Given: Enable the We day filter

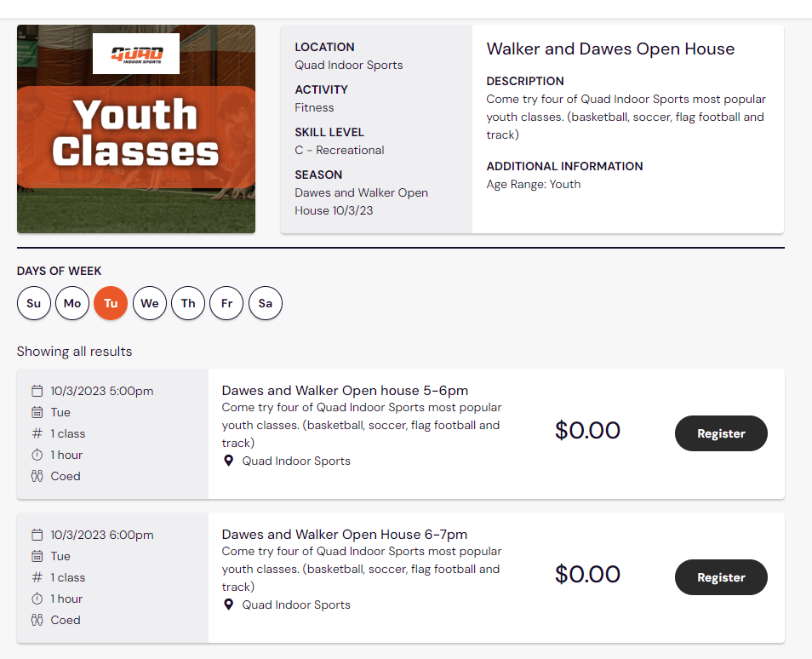Looking at the screenshot, I should click(x=150, y=303).
